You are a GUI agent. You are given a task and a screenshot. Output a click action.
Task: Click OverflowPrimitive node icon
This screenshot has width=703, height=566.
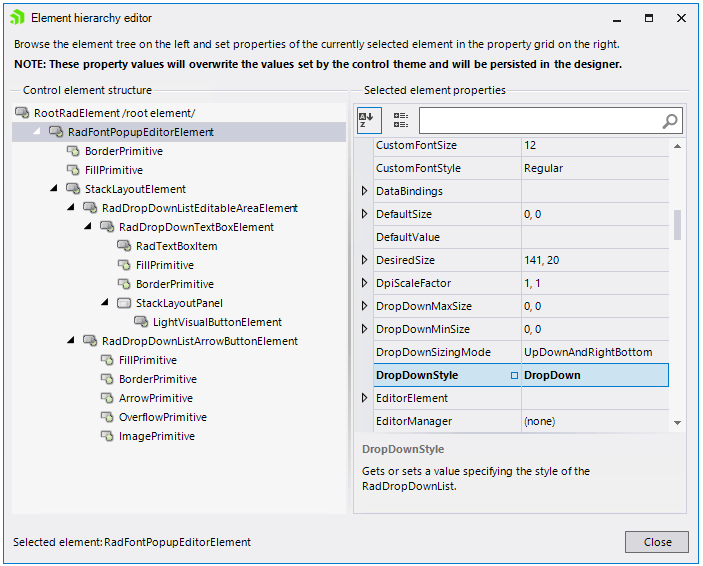(x=107, y=417)
